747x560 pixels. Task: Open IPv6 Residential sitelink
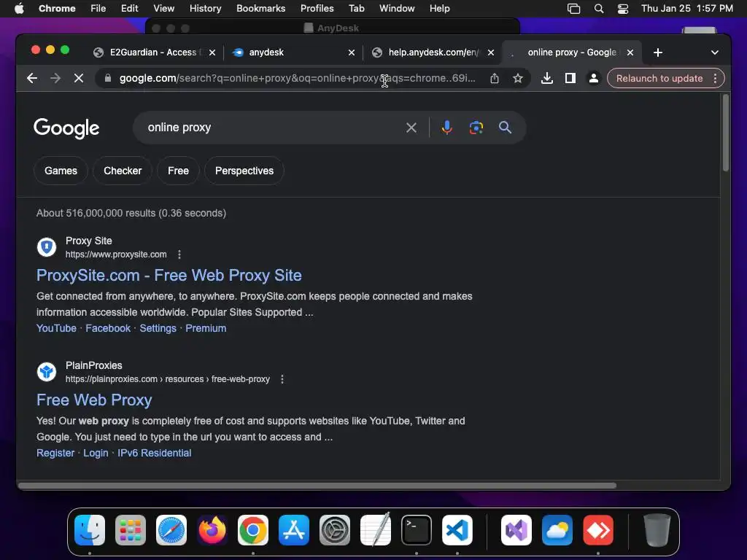[x=155, y=453]
